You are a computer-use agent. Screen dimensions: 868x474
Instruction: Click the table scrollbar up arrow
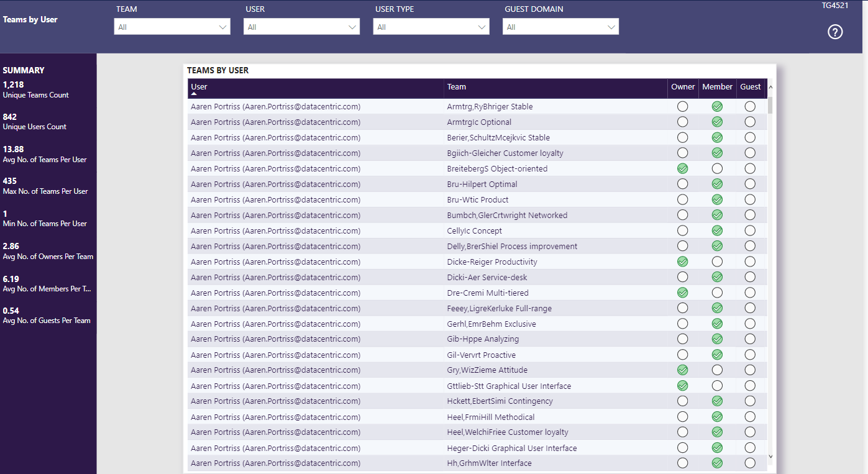pyautogui.click(x=771, y=88)
